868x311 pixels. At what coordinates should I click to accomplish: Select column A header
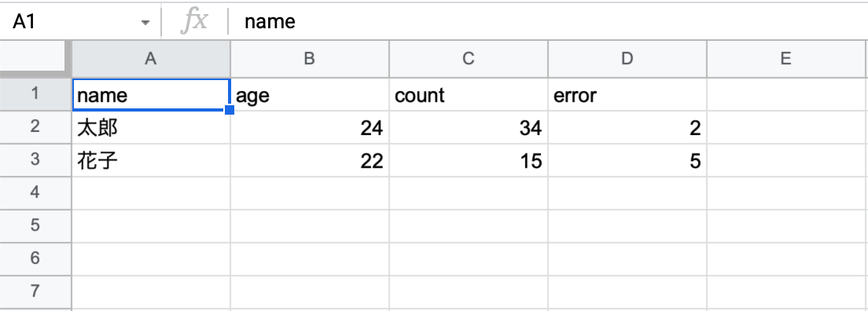click(x=151, y=59)
